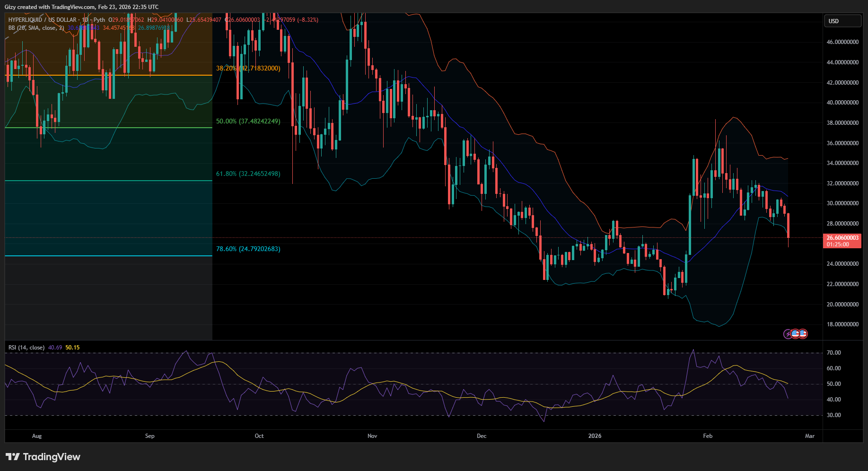Click the Feb label on time axis
This screenshot has width=868, height=471.
point(707,436)
